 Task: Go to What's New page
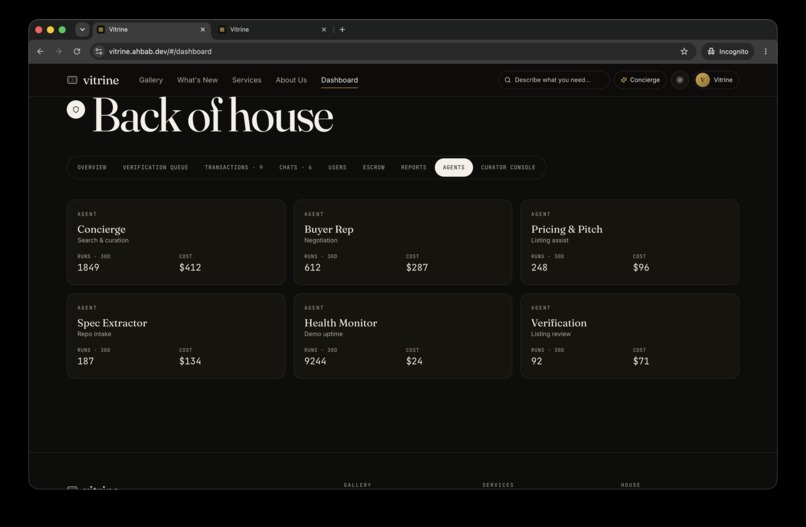[x=197, y=80]
